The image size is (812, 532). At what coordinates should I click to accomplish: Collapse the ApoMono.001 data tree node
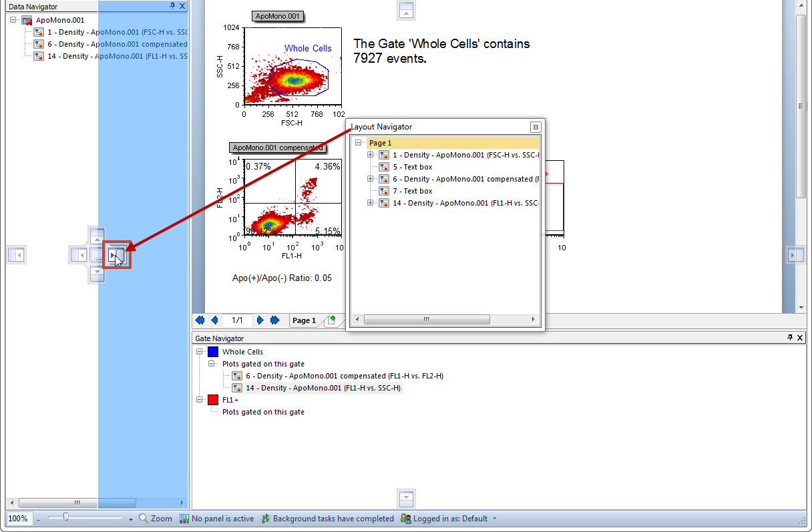(13, 20)
